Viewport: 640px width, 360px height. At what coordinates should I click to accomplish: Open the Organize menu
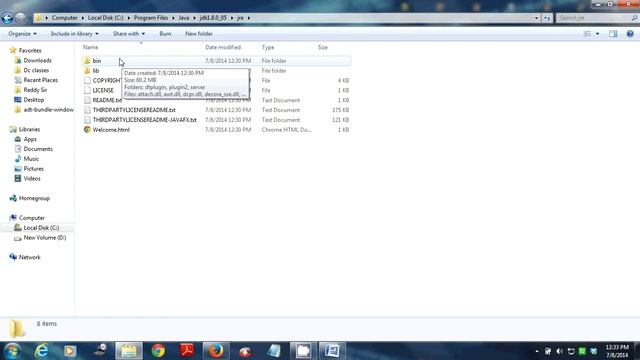22,33
